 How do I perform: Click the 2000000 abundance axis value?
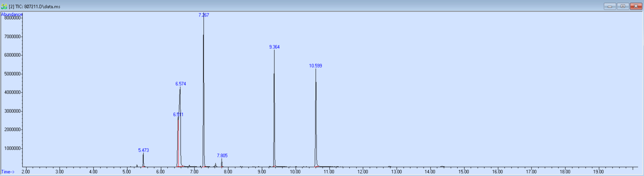tap(12, 130)
